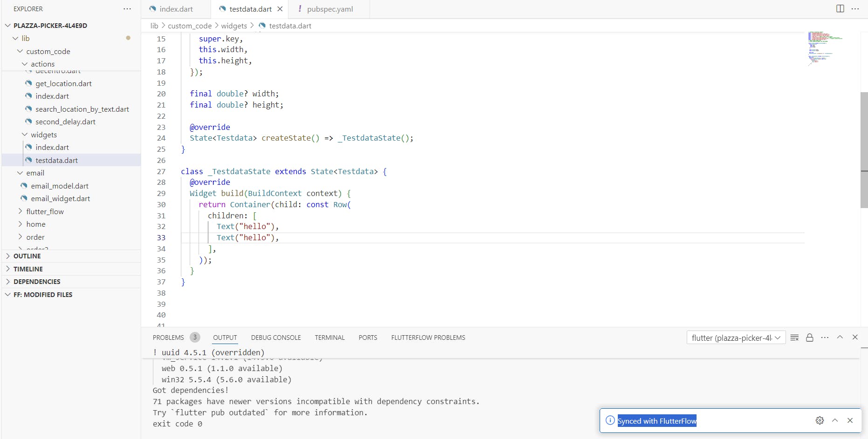This screenshot has height=439, width=868.
Task: Open the Explorer more actions ellipsis
Action: (x=127, y=9)
